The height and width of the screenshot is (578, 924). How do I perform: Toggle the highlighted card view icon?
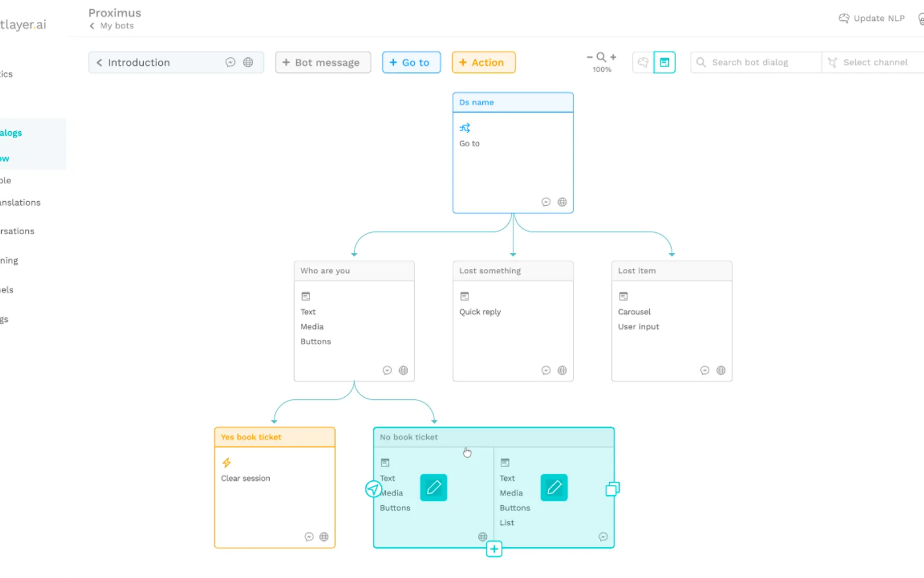click(665, 62)
